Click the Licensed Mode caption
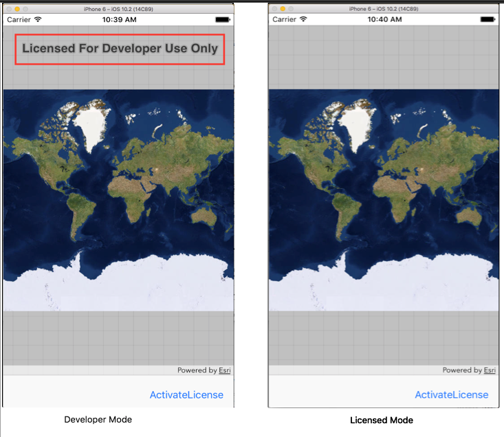Screen dimensions: 504x437 (382, 420)
